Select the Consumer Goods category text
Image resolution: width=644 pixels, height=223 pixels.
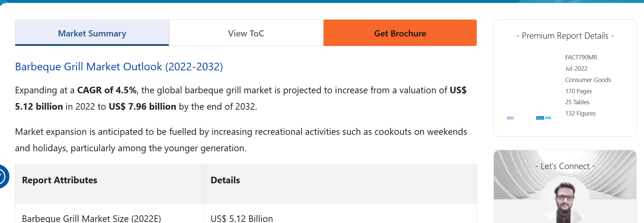point(588,80)
